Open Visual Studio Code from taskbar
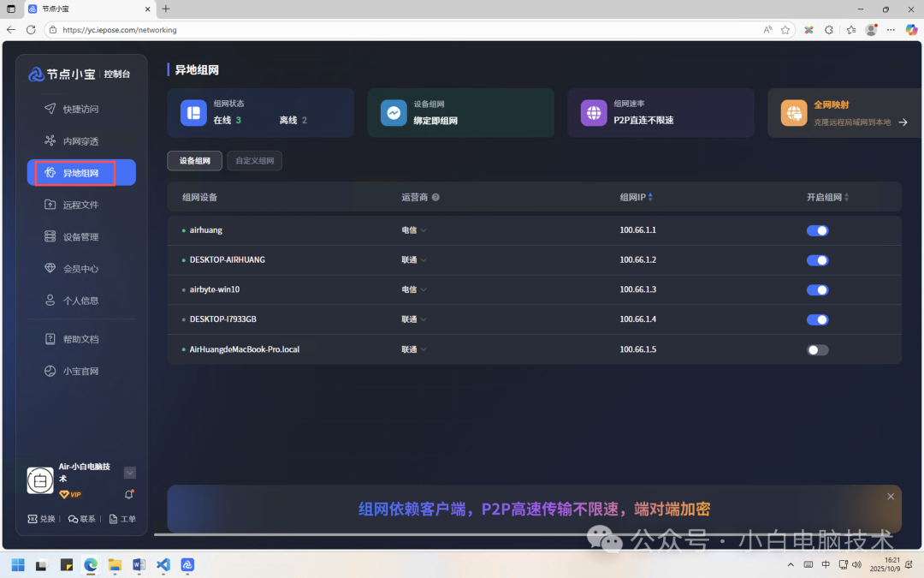The height and width of the screenshot is (578, 924). (163, 564)
